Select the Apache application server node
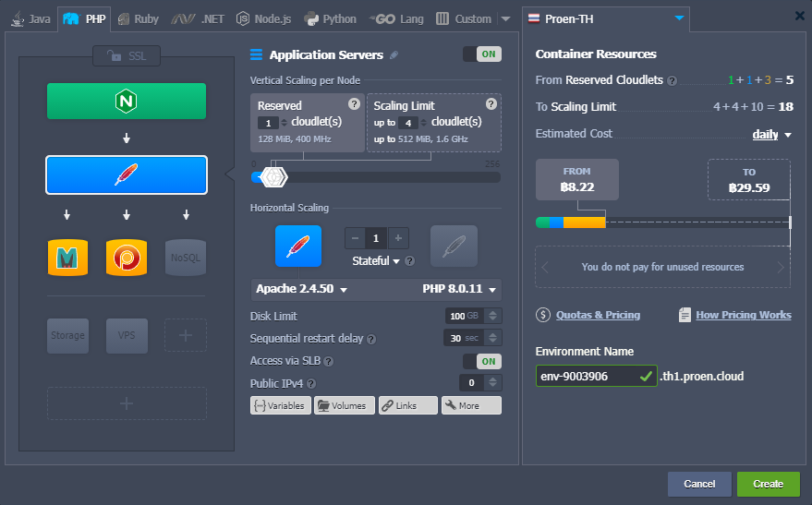Image resolution: width=812 pixels, height=505 pixels. pos(127,174)
